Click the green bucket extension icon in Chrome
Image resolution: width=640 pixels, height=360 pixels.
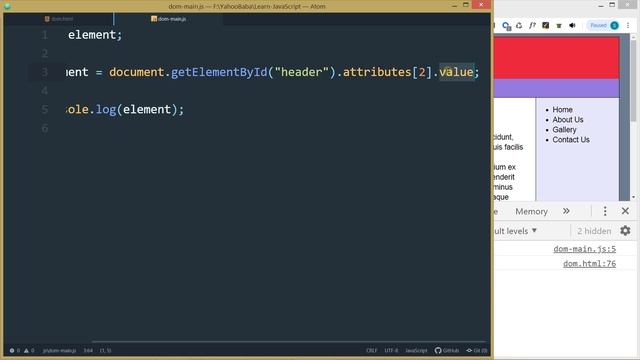pos(559,26)
